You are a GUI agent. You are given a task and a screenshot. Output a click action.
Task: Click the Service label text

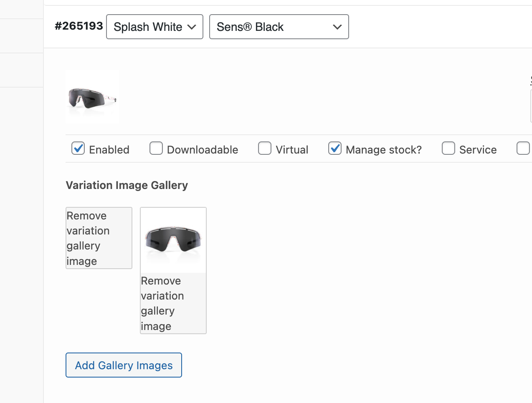[478, 150]
